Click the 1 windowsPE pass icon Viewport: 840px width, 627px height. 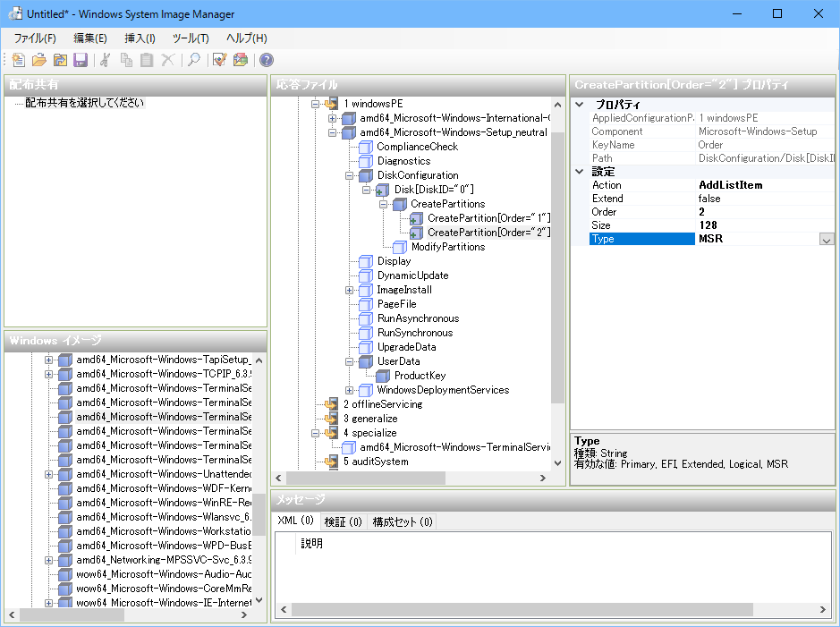click(332, 104)
